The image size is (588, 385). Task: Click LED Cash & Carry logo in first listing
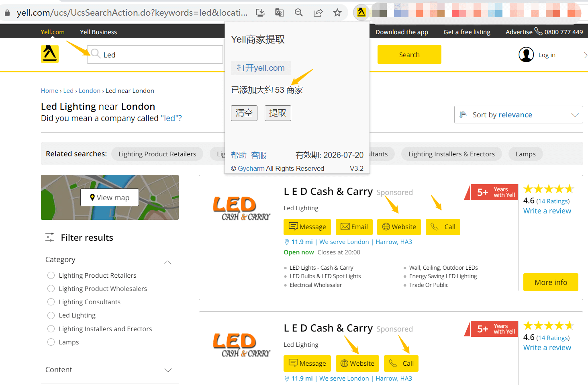(x=241, y=209)
